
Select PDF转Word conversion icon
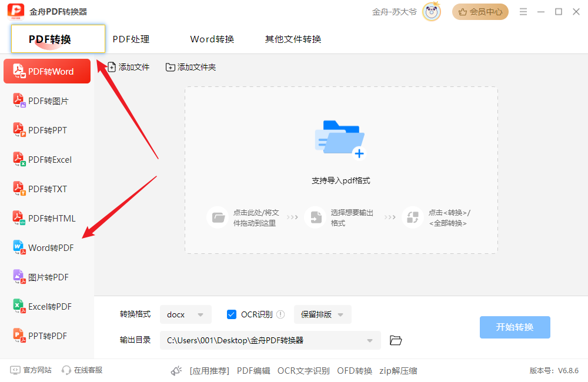coord(19,71)
